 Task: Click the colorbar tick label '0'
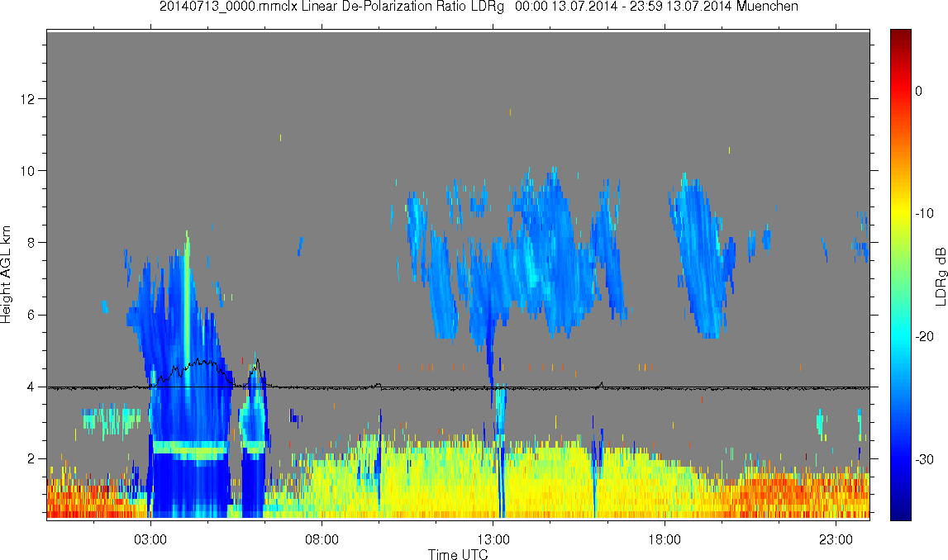(x=919, y=91)
